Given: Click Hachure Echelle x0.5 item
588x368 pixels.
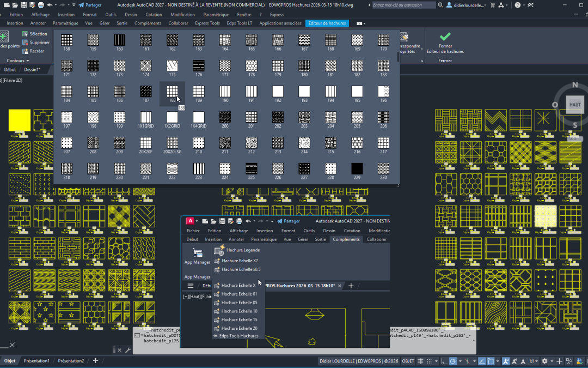Looking at the screenshot, I should [237, 269].
